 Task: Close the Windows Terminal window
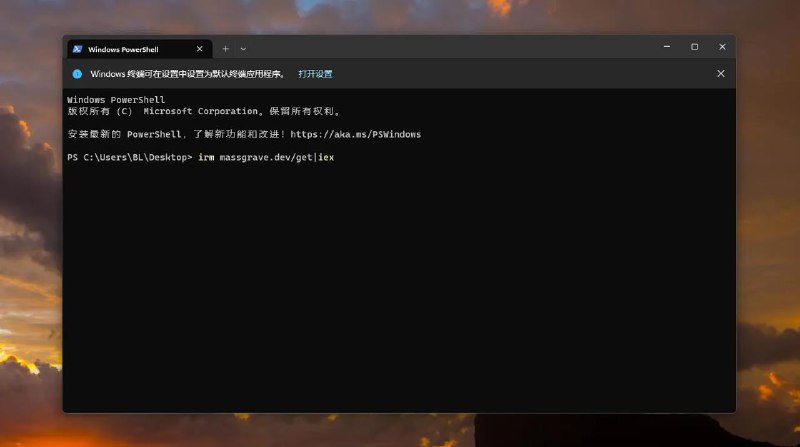point(722,46)
